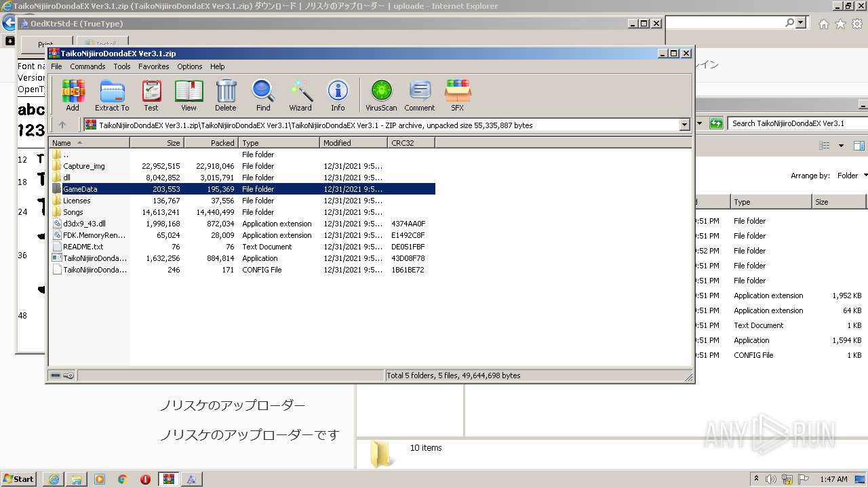Select the TaikoNijiiroDonda CONFIG file
The height and width of the screenshot is (488, 868).
242,270
